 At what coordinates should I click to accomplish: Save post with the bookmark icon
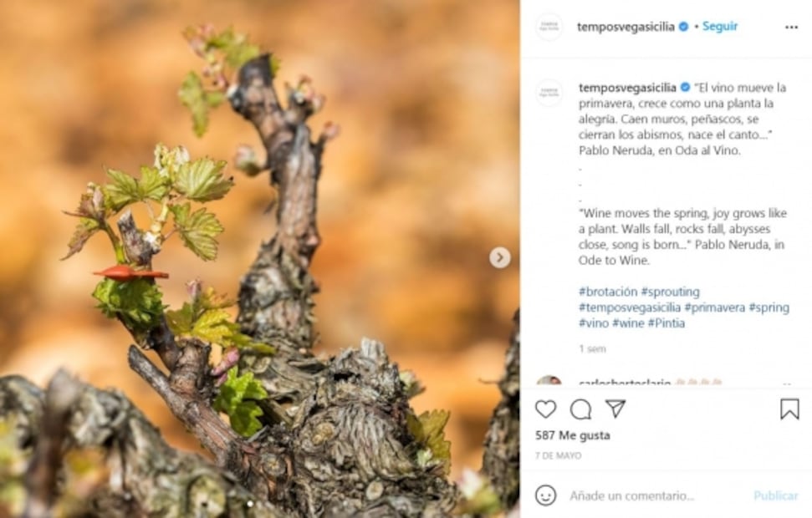pyautogui.click(x=789, y=409)
